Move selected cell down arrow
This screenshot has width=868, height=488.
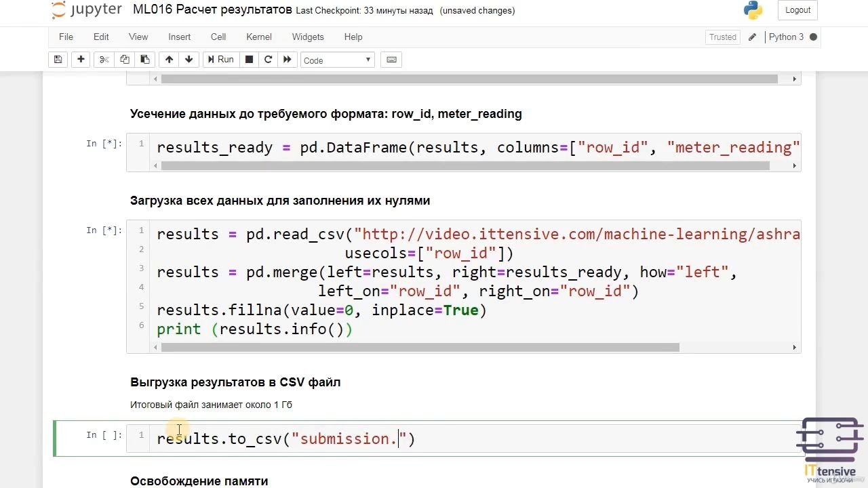click(189, 60)
